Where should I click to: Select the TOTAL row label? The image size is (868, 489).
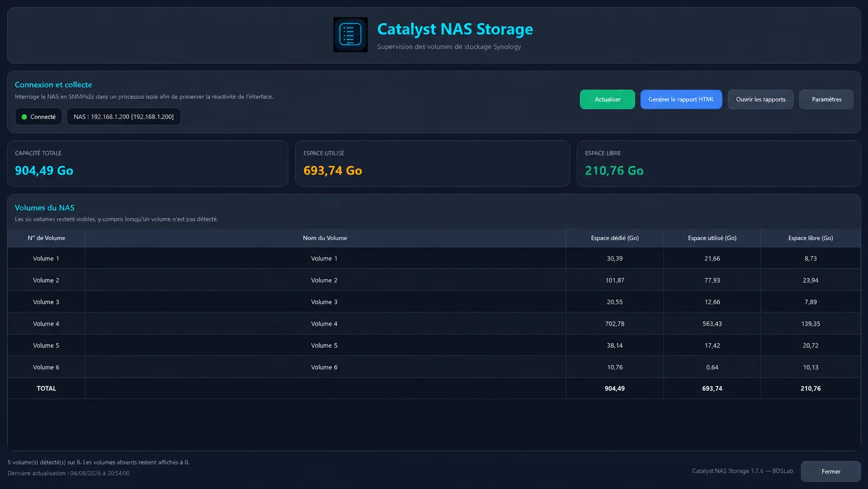pos(46,388)
